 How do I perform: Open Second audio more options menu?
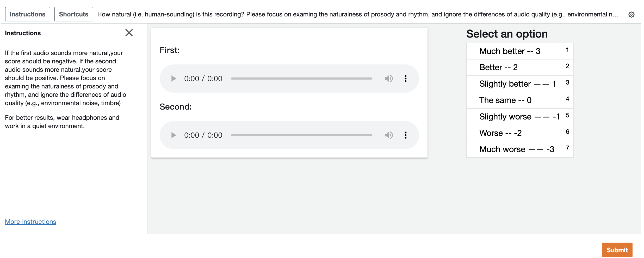[405, 135]
